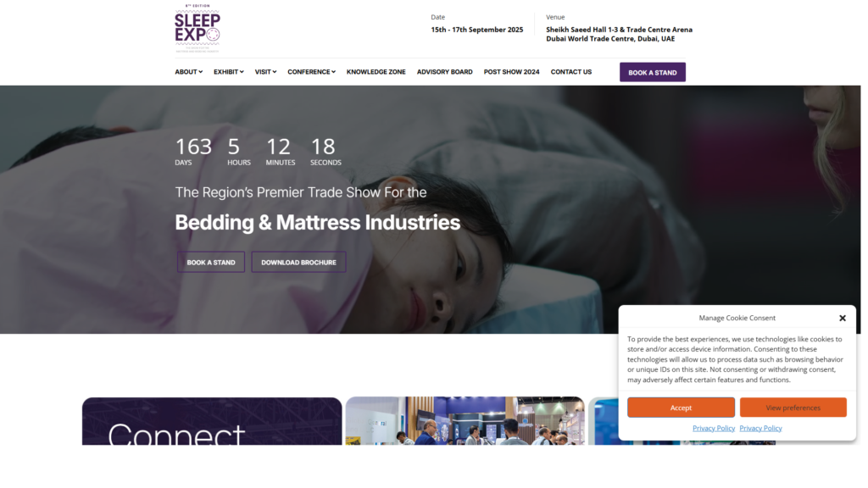Open the second Privacy Policy link
The height and width of the screenshot is (488, 868).
point(760,428)
